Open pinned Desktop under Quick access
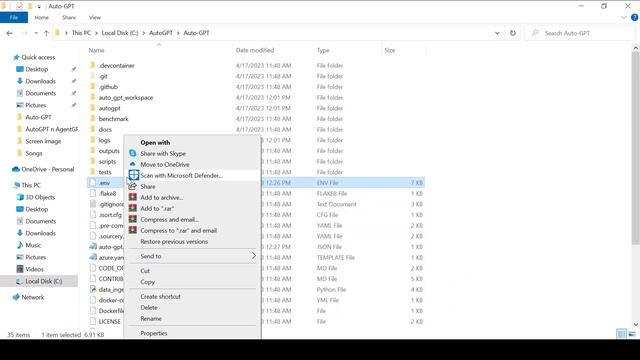Screen dimensions: 640x360 pos(36,69)
